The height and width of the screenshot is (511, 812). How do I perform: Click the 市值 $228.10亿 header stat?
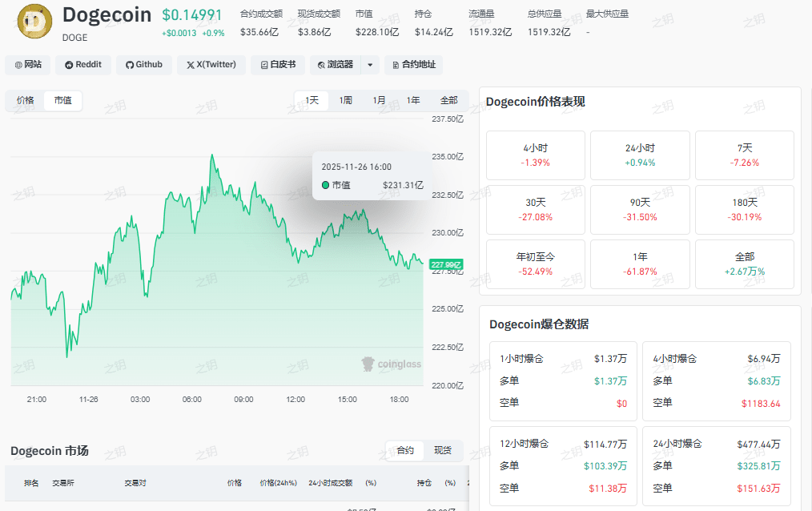click(x=377, y=22)
